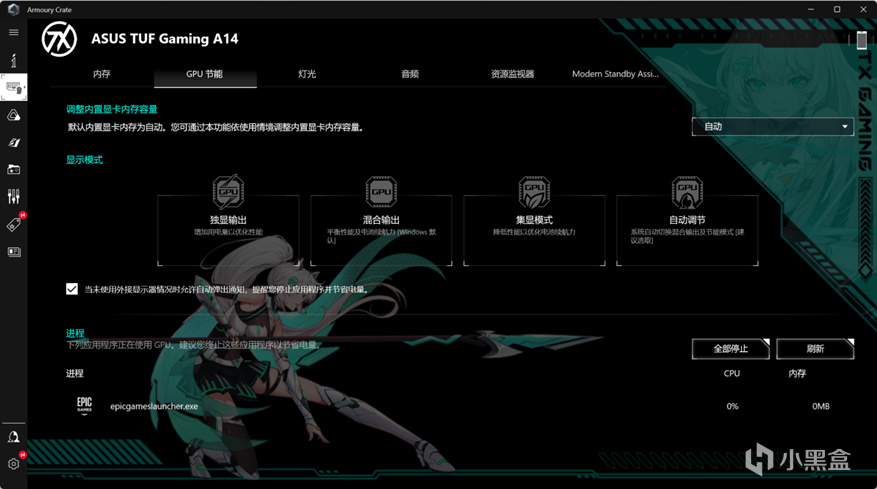The width and height of the screenshot is (877, 489).
Task: Click the 0% CPU usage value
Action: [x=732, y=406]
